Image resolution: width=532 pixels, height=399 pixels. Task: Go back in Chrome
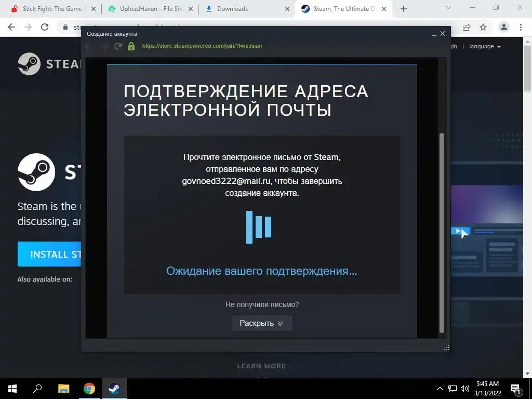click(x=11, y=27)
